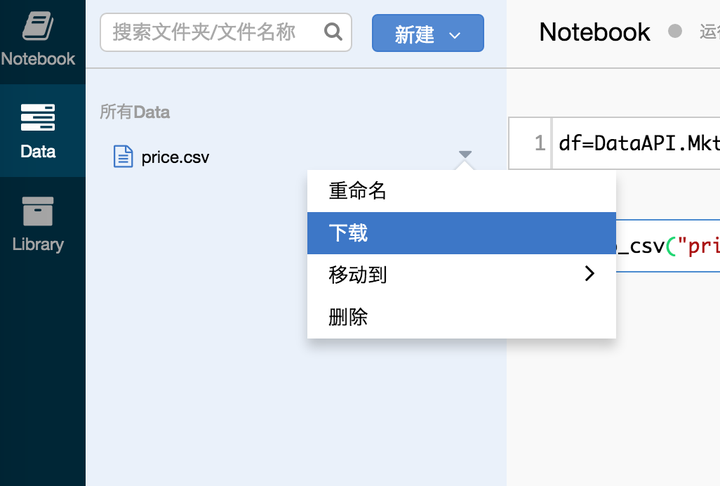
Task: Toggle the price.csv dropdown triangle
Action: [465, 154]
